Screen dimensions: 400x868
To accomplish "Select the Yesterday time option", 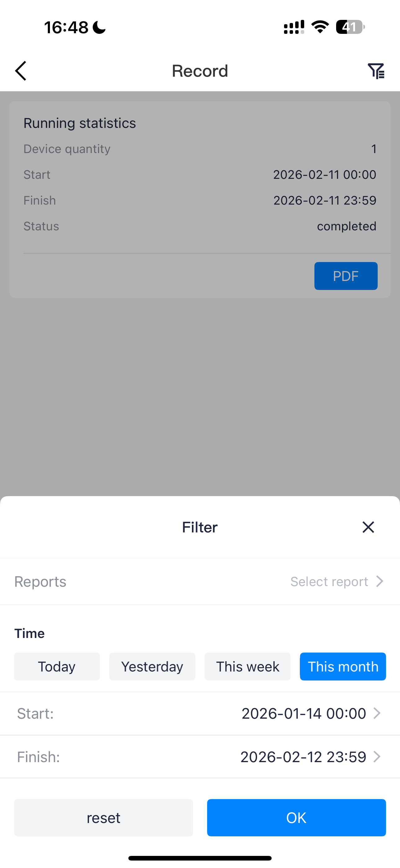I will click(x=152, y=667).
